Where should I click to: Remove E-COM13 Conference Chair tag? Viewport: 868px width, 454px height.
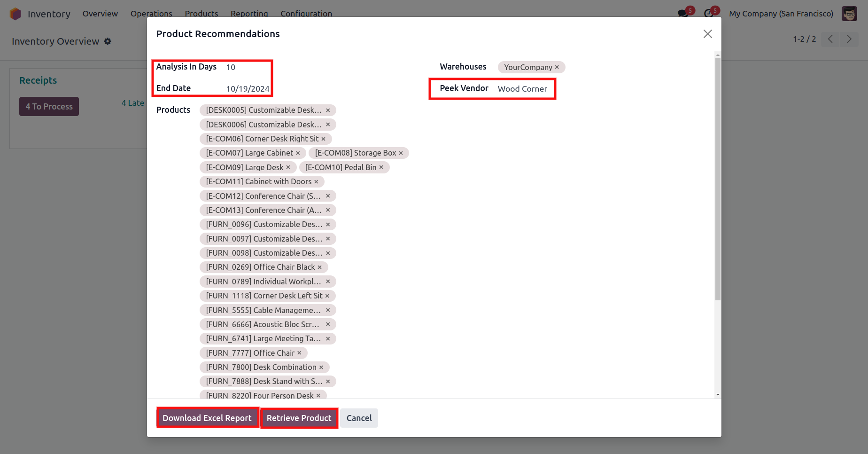(328, 210)
